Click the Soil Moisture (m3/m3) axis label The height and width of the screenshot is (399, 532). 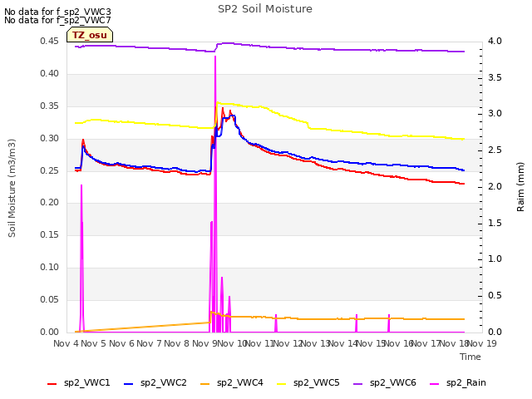click(12, 188)
